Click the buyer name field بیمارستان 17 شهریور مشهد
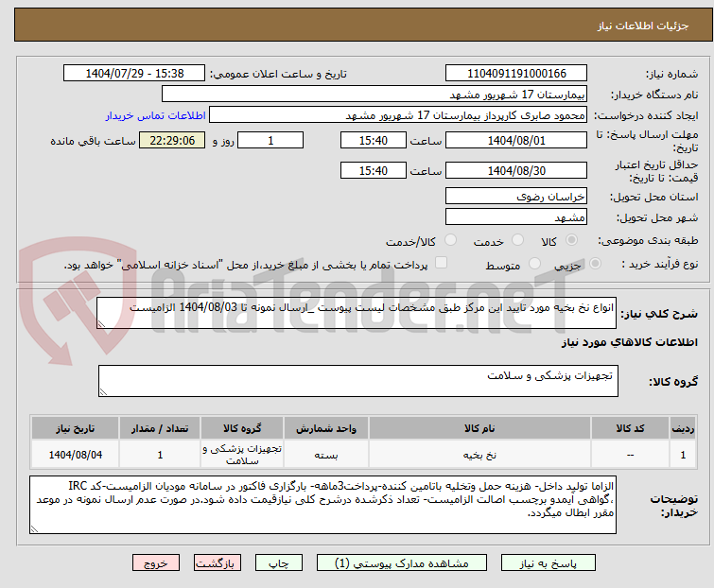Image resolution: width=714 pixels, height=588 pixels. point(374,95)
